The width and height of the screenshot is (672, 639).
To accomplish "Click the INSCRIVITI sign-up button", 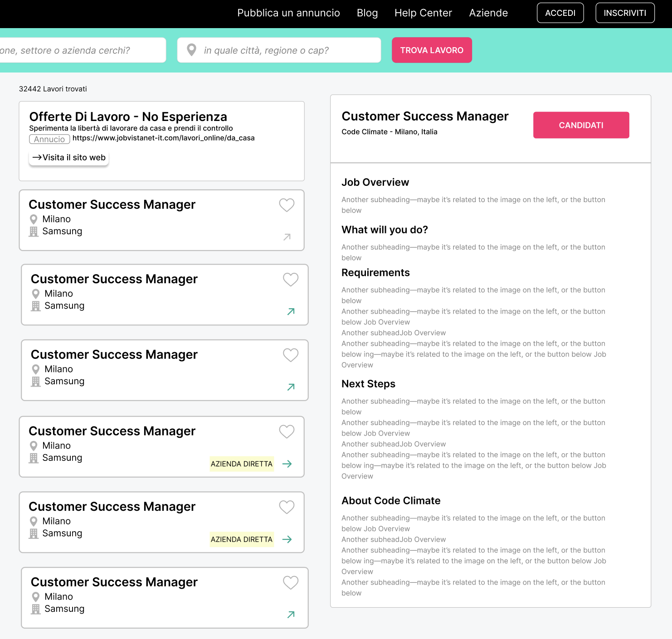I will tap(625, 13).
